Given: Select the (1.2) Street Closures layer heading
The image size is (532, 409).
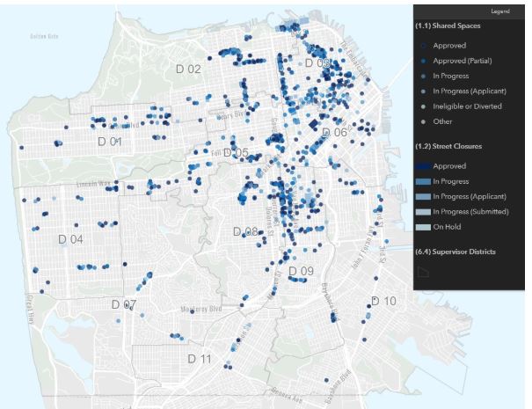Looking at the screenshot, I should 448,146.
